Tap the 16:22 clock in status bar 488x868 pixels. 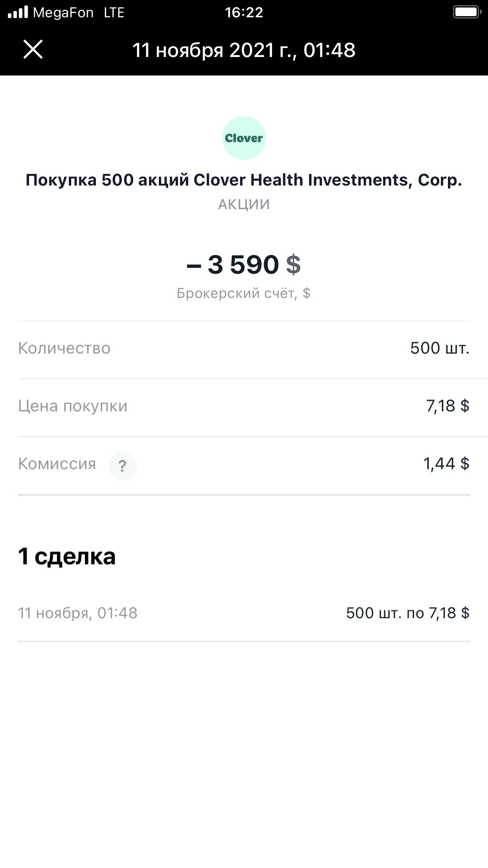[244, 13]
